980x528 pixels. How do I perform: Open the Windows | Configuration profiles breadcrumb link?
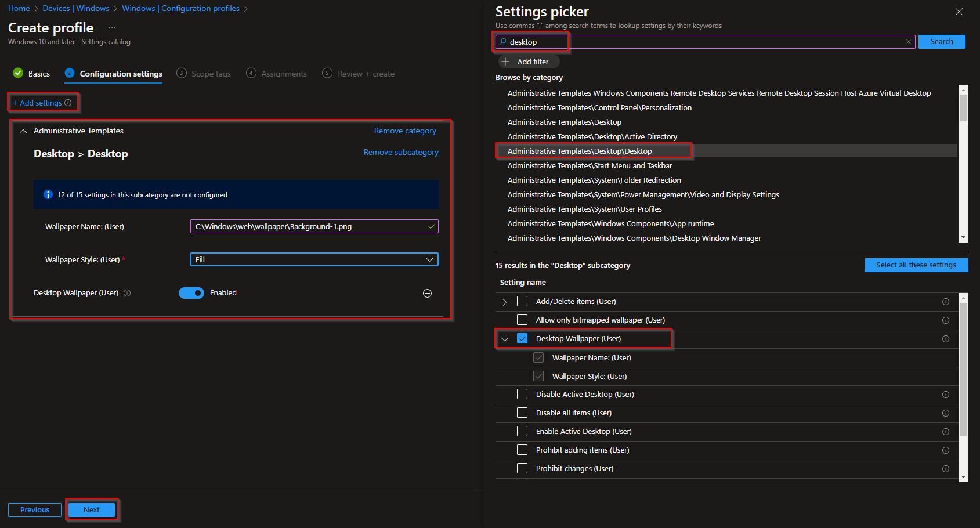tap(180, 8)
